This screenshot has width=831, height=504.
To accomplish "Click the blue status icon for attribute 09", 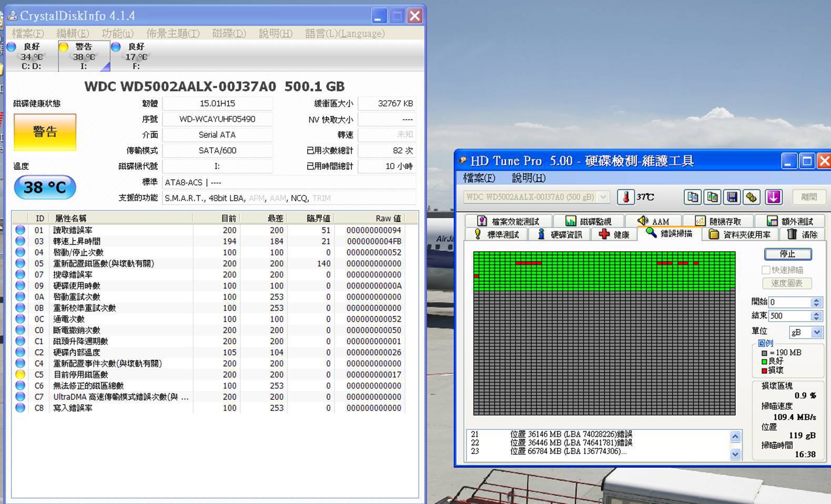I will click(20, 286).
